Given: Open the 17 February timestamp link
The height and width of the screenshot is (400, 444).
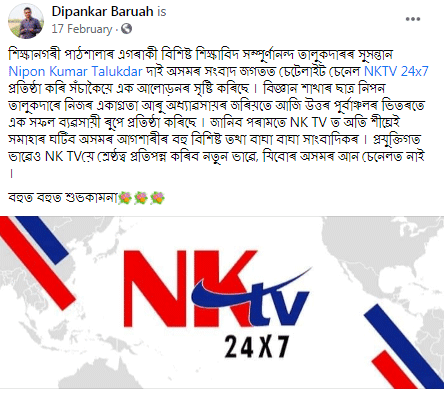Looking at the screenshot, I should (82, 29).
